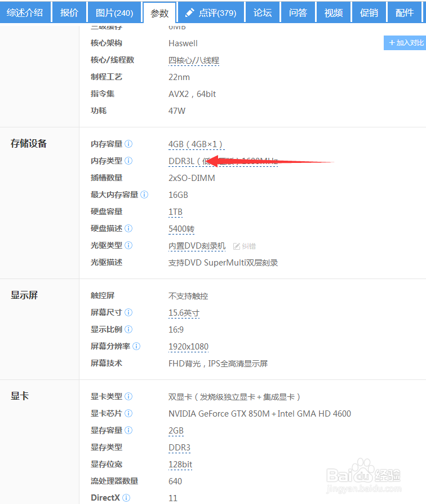This screenshot has height=504, width=426.
Task: Click info icon next to 屏幕尺寸
Action: coord(128,312)
